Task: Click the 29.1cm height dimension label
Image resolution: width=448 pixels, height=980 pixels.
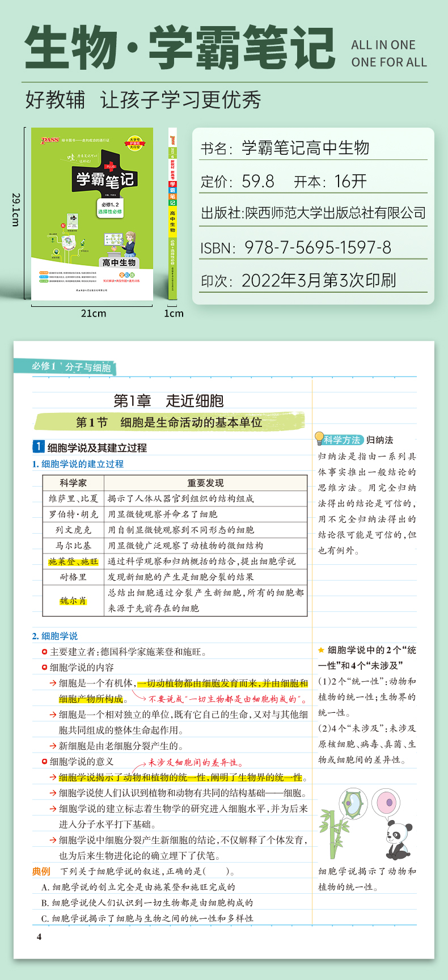Action: click(16, 209)
